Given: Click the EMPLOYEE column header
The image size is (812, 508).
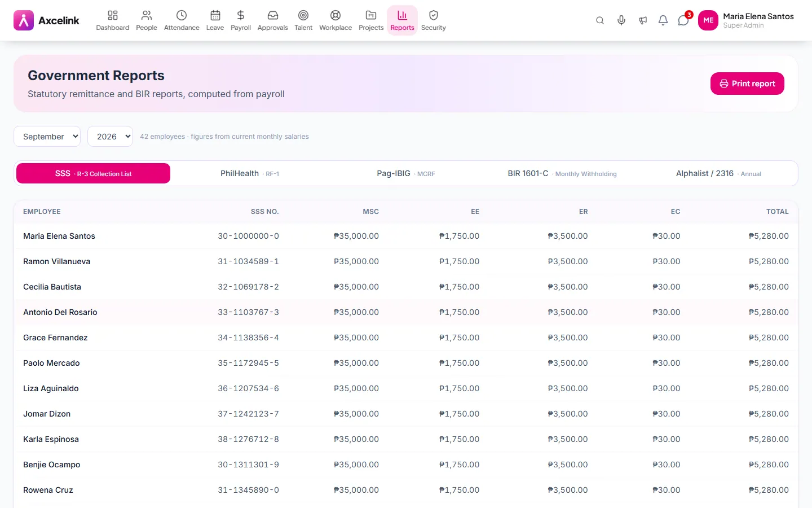Looking at the screenshot, I should [42, 212].
